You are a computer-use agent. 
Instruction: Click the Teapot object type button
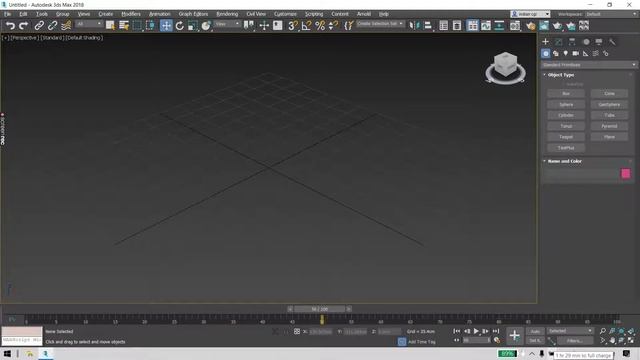(566, 137)
